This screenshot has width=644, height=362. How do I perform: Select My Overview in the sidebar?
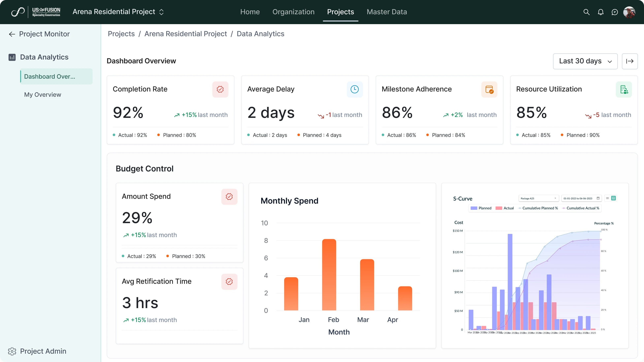42,95
